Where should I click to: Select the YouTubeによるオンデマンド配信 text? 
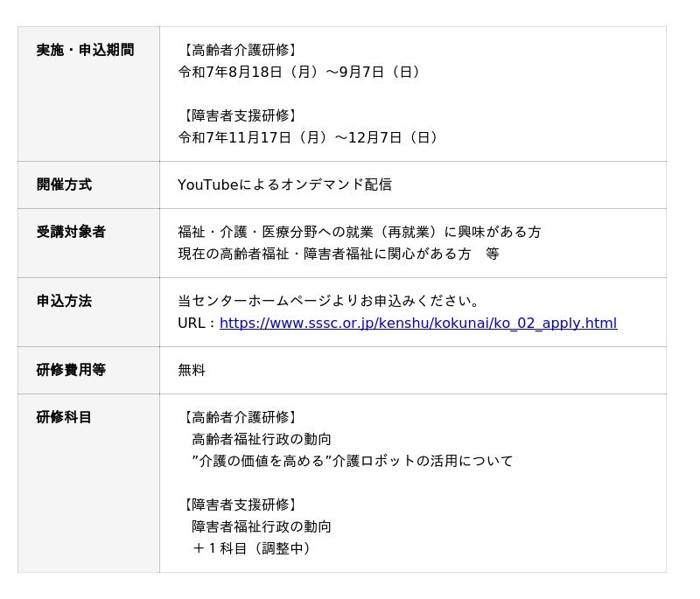pos(284,185)
